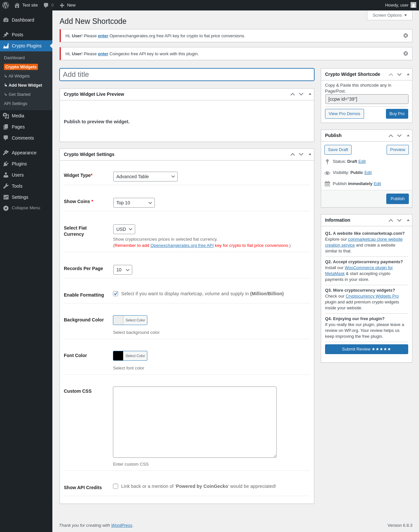Click the shortcode field [ccpw id="39"]
This screenshot has height=532, width=419.
click(367, 99)
